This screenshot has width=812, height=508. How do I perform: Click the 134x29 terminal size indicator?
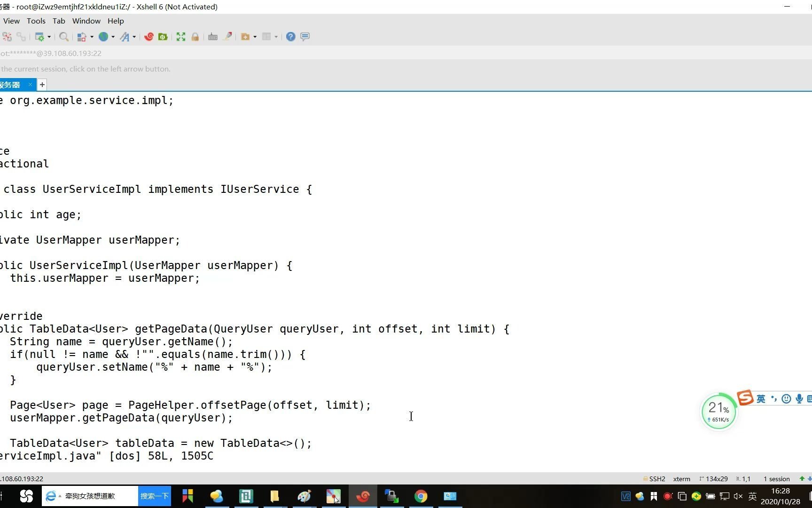tap(713, 479)
